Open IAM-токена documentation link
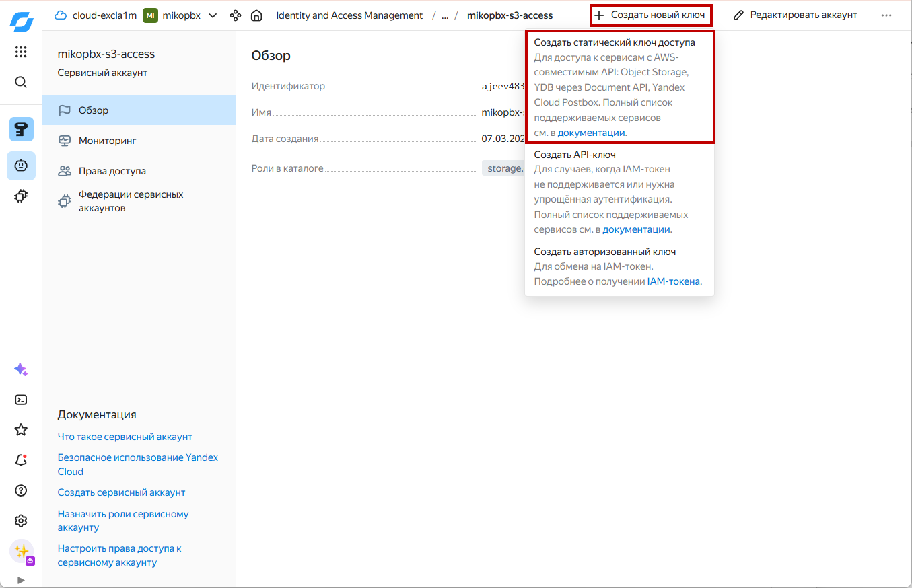Viewport: 912px width, 588px height. pos(673,281)
